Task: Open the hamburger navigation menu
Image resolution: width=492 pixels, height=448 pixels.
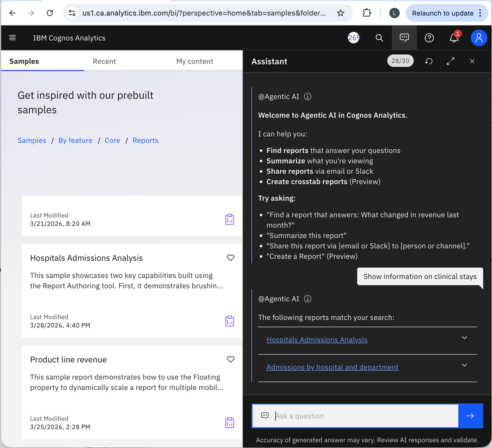Action: [x=12, y=38]
